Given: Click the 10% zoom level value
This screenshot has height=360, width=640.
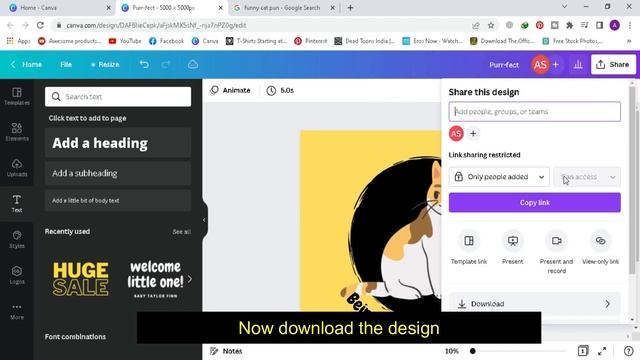Looking at the screenshot, I should (451, 351).
